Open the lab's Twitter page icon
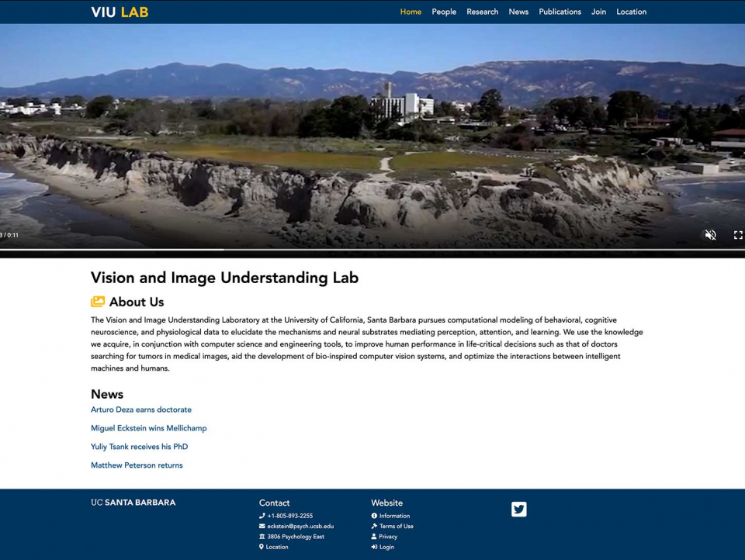The image size is (745, 560). point(519,509)
